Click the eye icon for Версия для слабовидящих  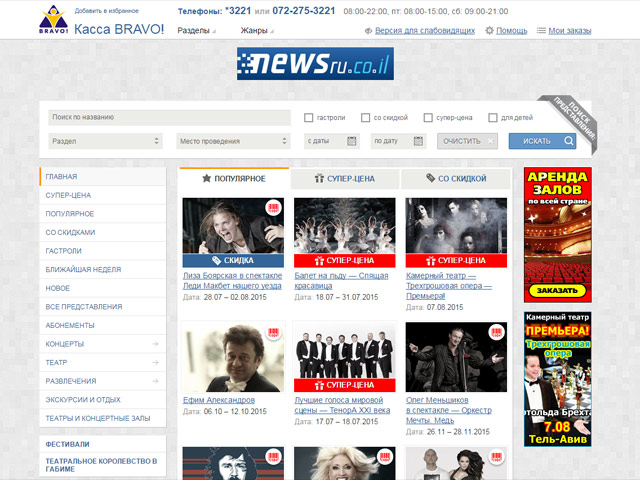point(368,31)
